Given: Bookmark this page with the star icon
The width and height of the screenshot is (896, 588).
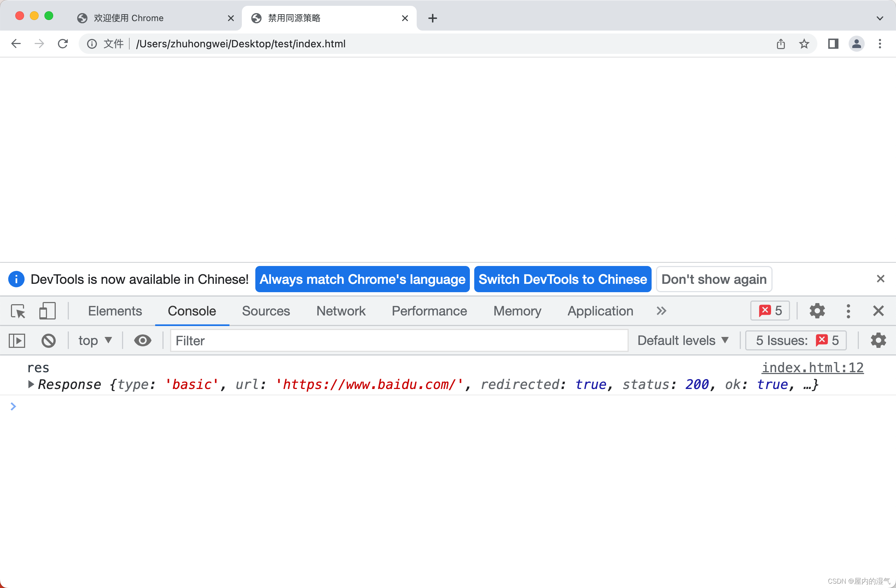Looking at the screenshot, I should 804,44.
